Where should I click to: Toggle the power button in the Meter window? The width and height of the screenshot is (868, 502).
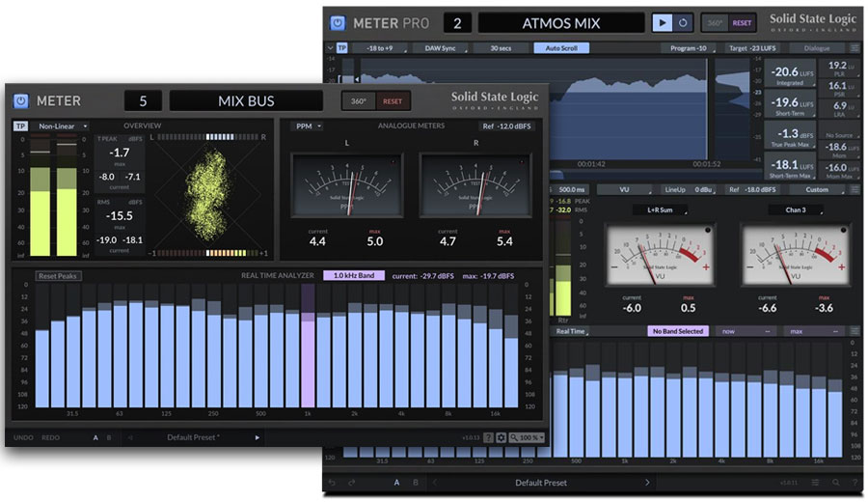[20, 100]
